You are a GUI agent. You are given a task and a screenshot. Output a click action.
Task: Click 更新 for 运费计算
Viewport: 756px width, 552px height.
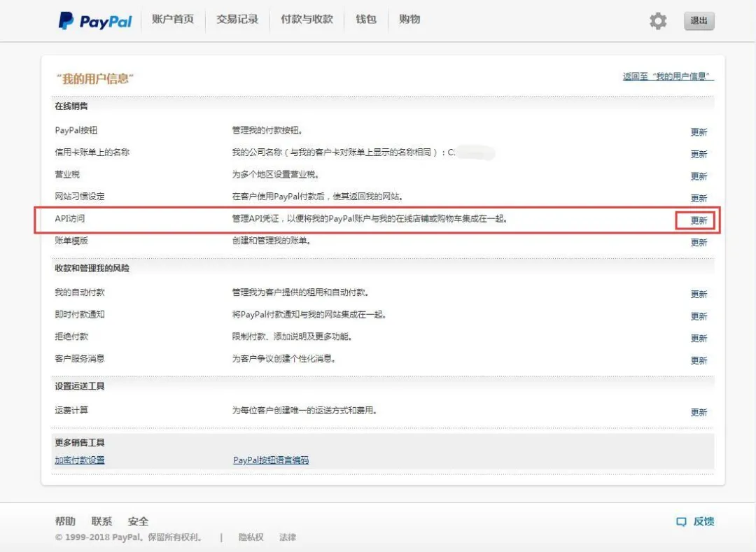pos(698,411)
